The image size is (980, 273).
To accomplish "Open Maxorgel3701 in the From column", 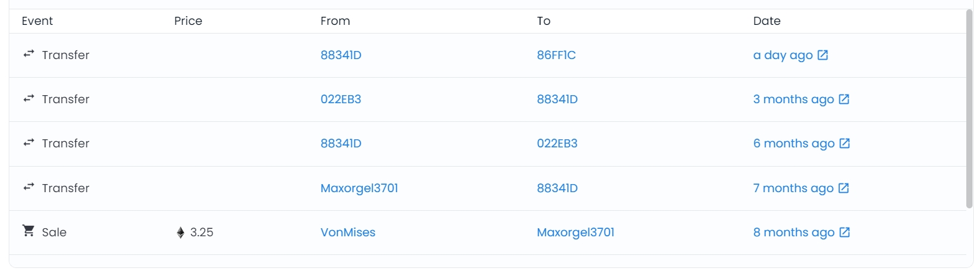I will coord(359,188).
